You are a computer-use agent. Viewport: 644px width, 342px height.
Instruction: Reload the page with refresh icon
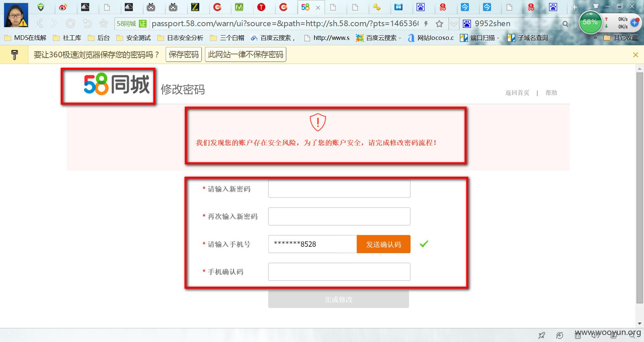70,23
